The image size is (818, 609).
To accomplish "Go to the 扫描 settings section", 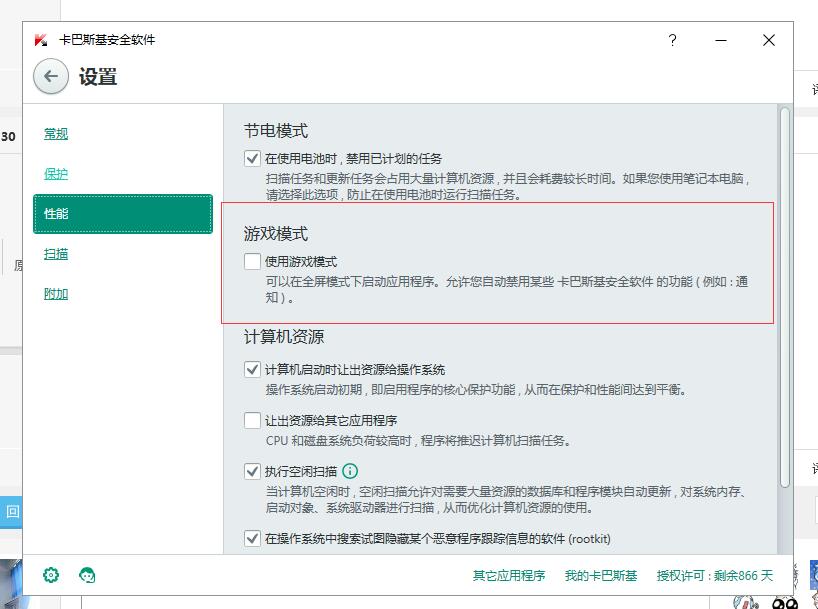I will 56,254.
